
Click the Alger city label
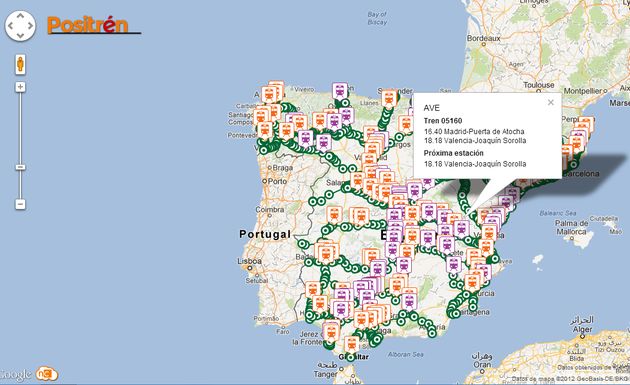point(582,330)
